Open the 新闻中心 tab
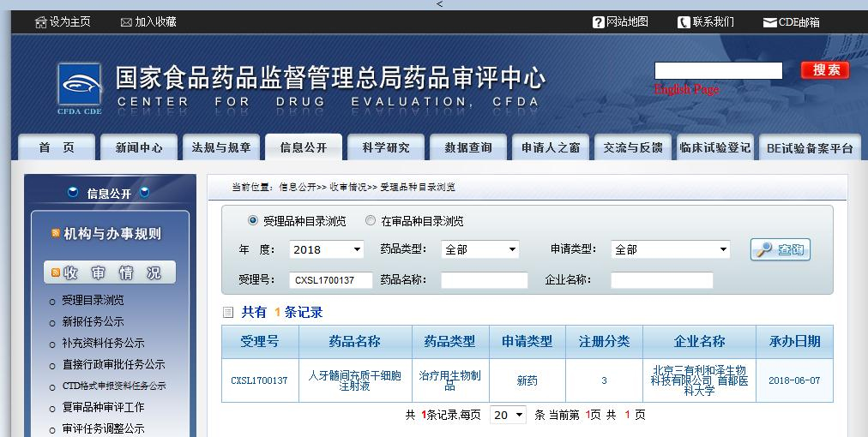Viewport: 868px width, 437px height. click(139, 147)
